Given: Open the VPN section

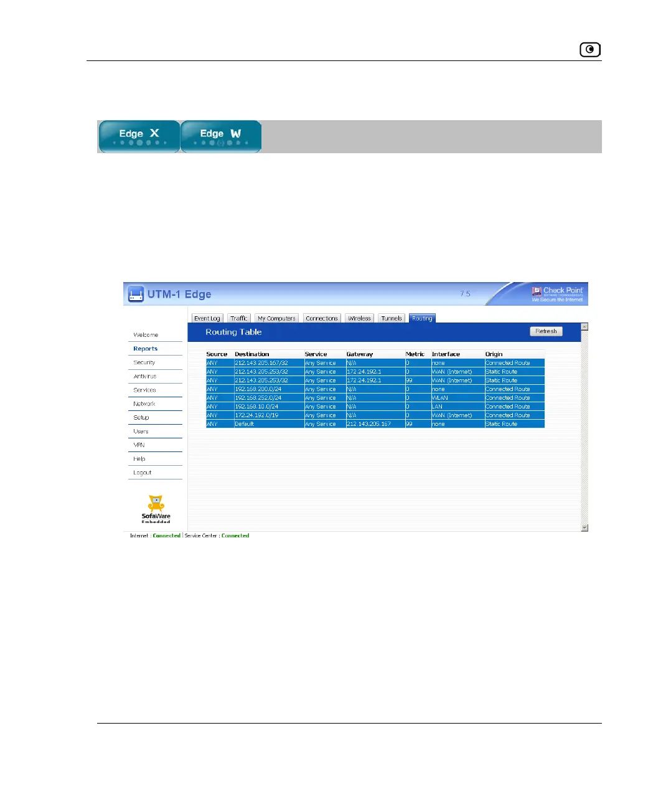Looking at the screenshot, I should [x=139, y=445].
